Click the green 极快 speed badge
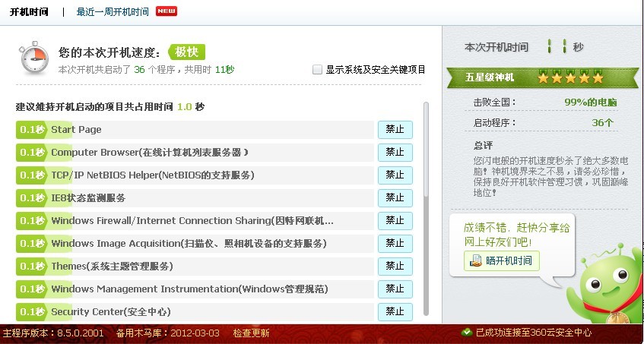 pos(187,52)
